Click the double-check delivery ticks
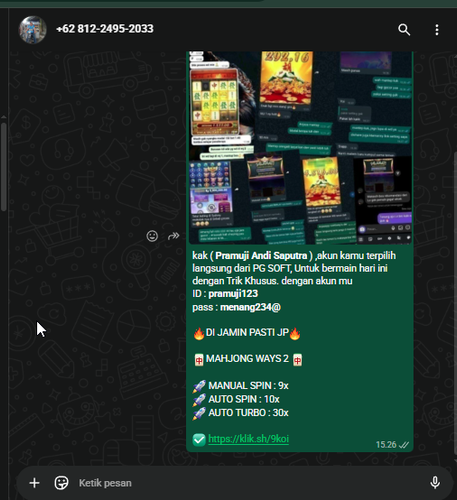Viewport: 457px width, 500px height. (404, 445)
